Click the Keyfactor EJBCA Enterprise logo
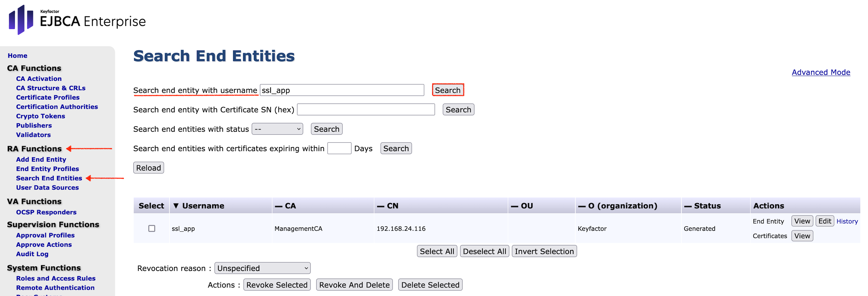The height and width of the screenshot is (296, 868). [x=77, y=20]
